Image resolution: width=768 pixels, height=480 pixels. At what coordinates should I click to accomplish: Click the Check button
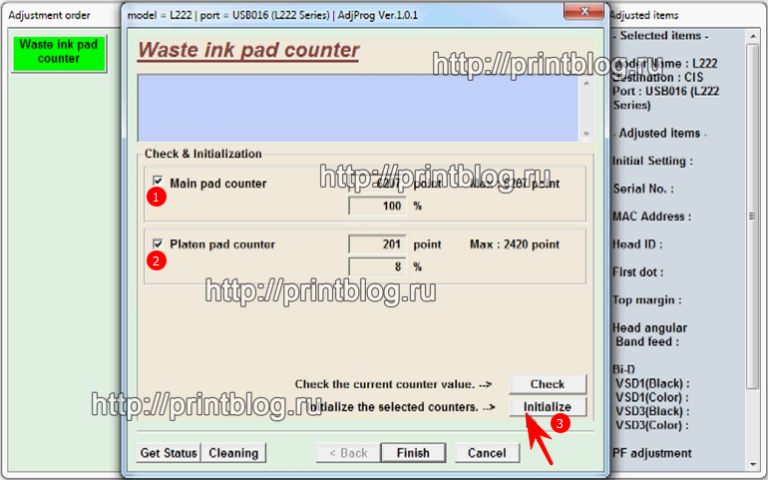[x=548, y=384]
